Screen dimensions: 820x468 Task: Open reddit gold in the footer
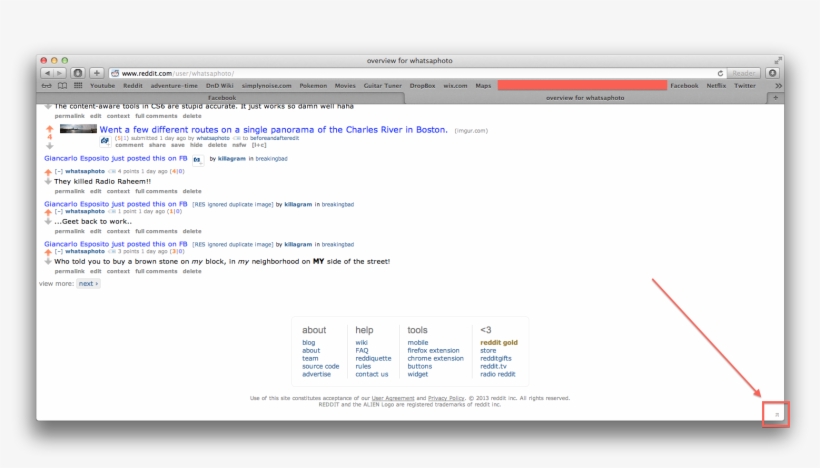tap(499, 343)
